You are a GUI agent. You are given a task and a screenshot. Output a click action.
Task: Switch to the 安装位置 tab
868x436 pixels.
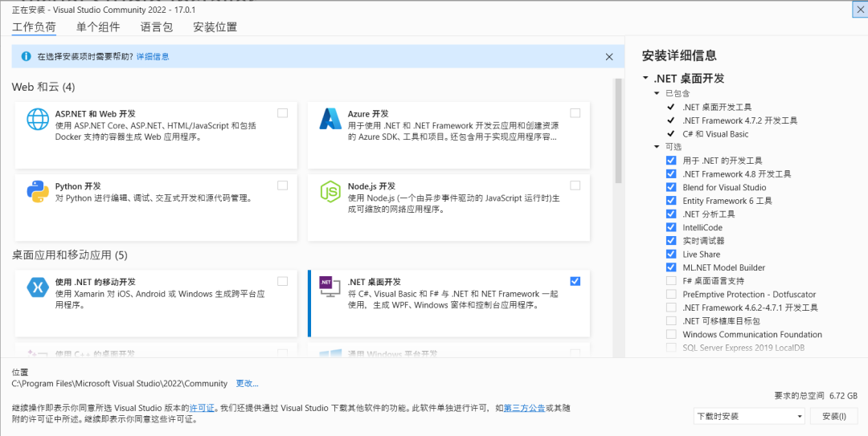click(x=215, y=26)
